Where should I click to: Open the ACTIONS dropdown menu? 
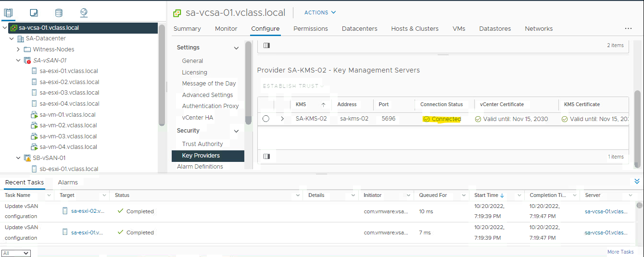pyautogui.click(x=320, y=12)
